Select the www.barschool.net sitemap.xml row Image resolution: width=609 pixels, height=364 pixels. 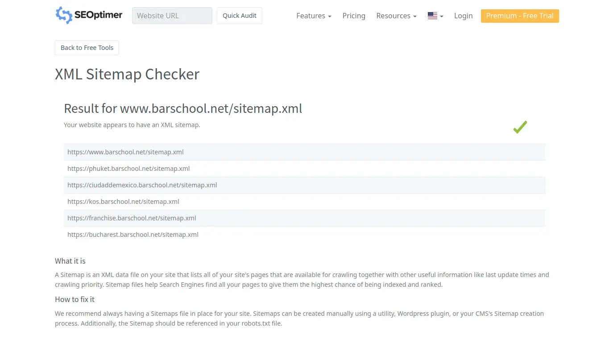(x=305, y=152)
